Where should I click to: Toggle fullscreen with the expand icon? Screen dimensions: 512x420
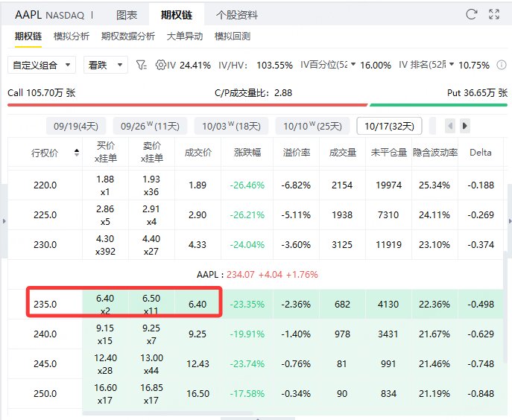point(494,14)
